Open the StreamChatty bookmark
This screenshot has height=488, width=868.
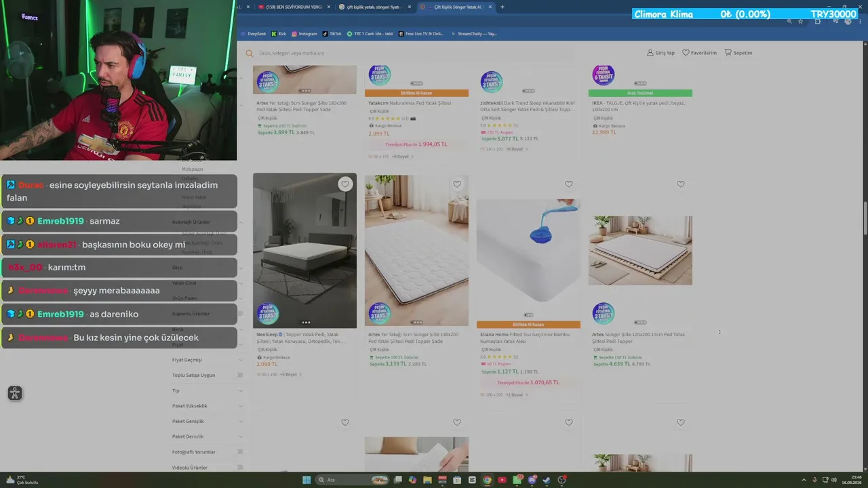click(x=473, y=33)
